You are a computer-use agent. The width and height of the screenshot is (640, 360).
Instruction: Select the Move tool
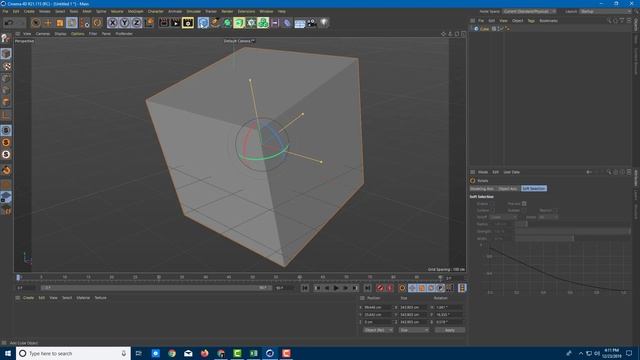pos(48,23)
